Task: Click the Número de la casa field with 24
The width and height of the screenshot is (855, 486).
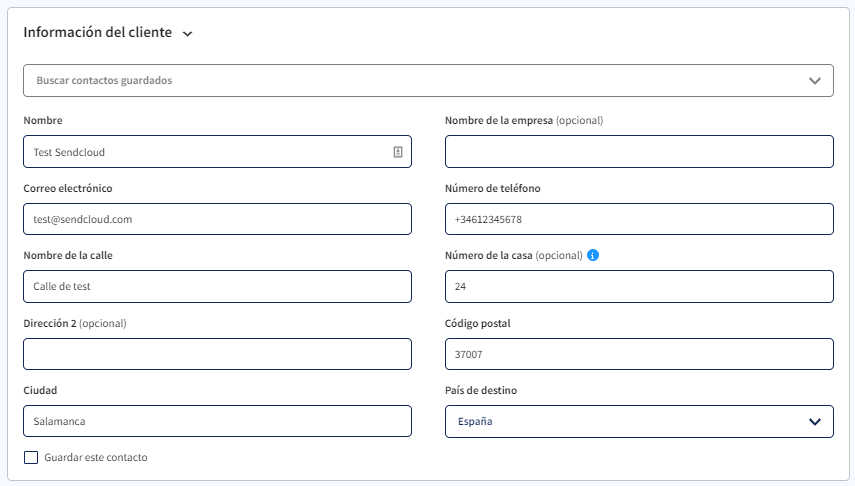Action: 639,286
